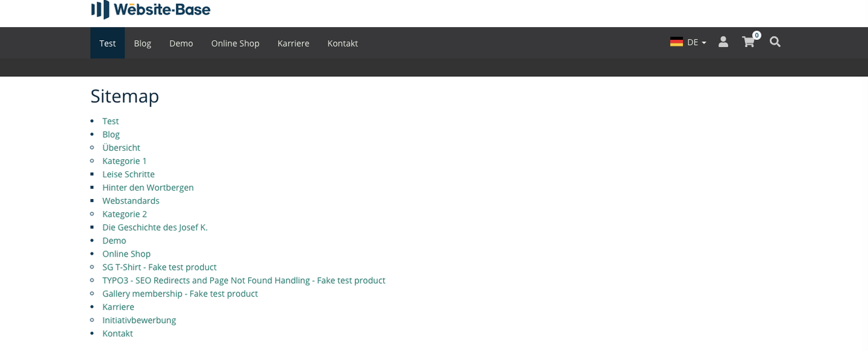The width and height of the screenshot is (868, 351).
Task: Expand the language selector chevron
Action: [704, 43]
